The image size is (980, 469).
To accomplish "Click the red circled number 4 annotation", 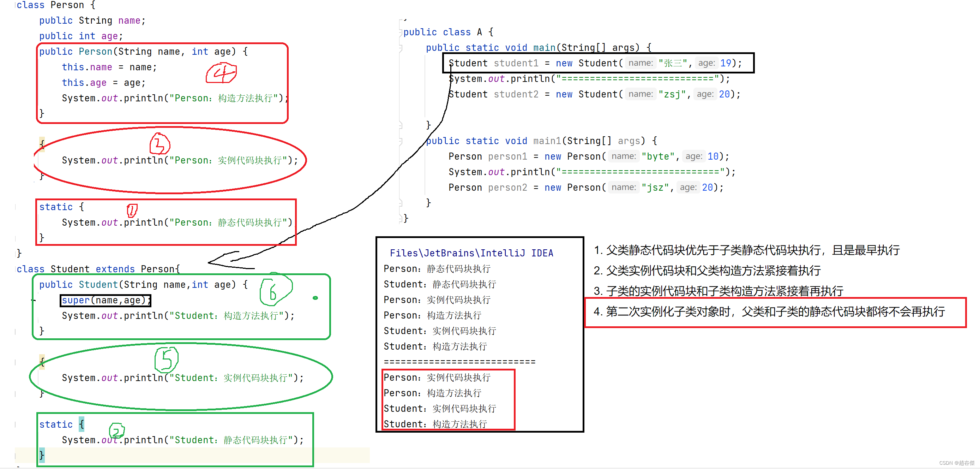I will click(221, 73).
